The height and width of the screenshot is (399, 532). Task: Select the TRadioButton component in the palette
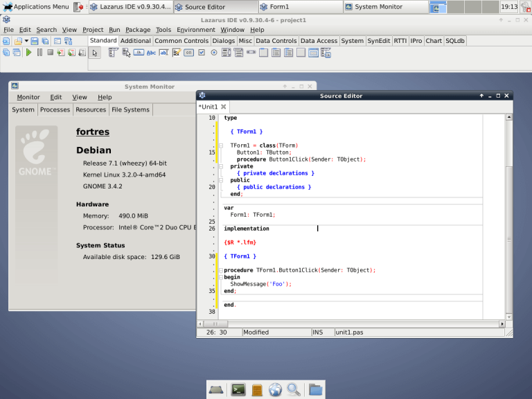click(x=213, y=53)
